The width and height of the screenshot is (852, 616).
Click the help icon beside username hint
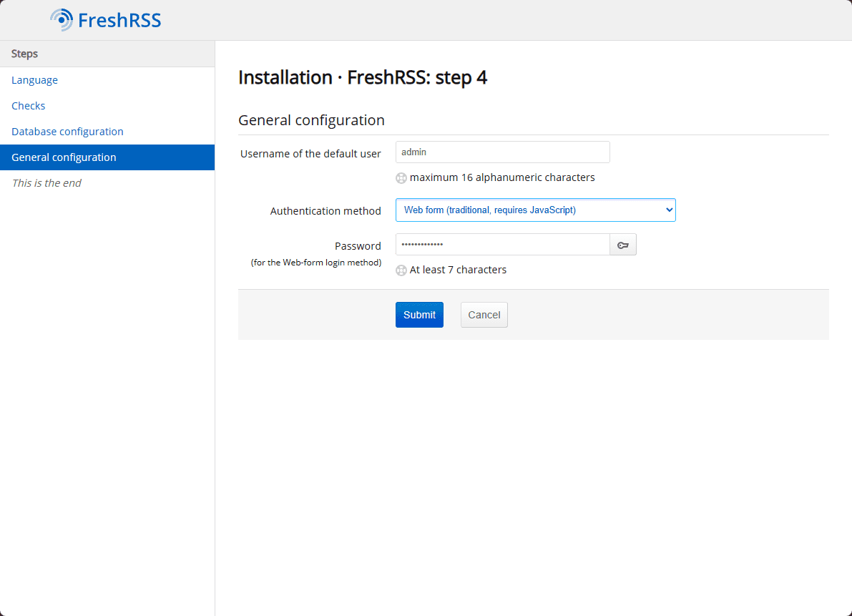(401, 178)
